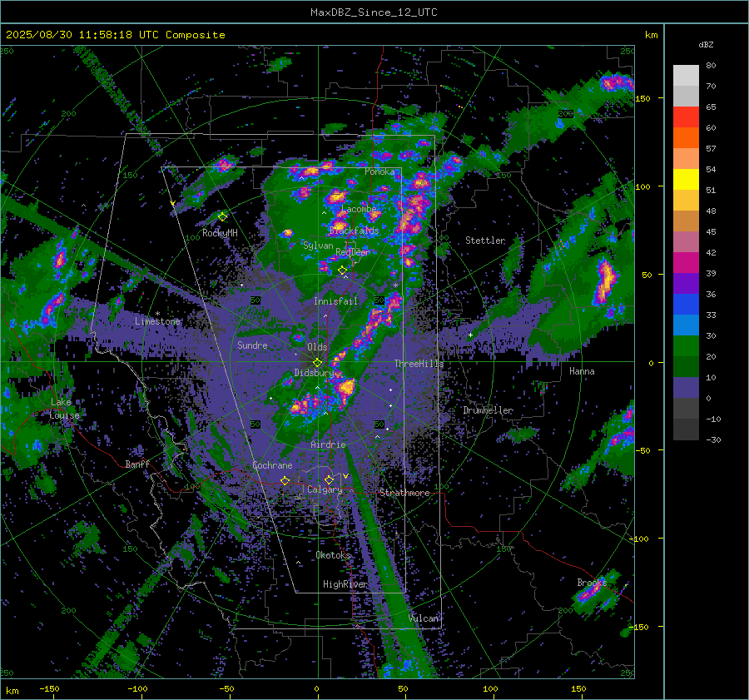The height and width of the screenshot is (700, 749).
Task: Click the orange 57-60 dBZ legend swatch
Action: tap(686, 137)
